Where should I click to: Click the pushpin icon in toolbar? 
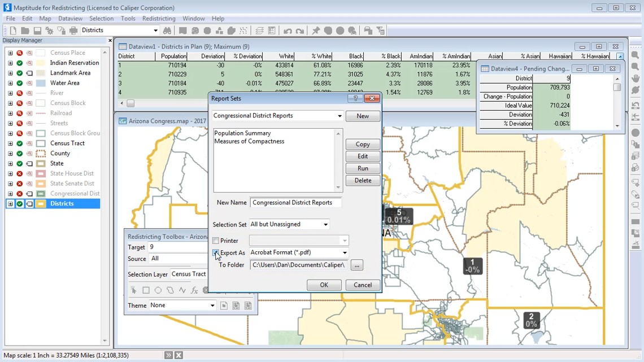(316, 30)
